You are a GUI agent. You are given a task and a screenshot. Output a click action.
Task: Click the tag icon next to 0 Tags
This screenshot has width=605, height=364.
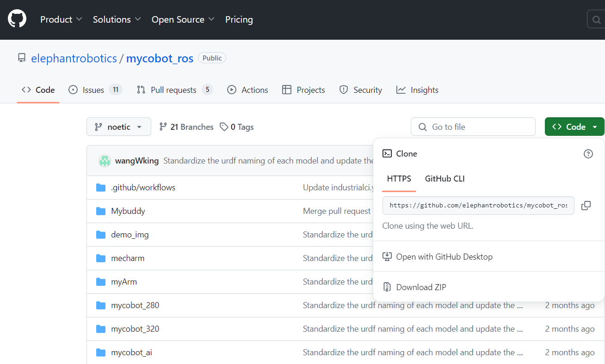pos(224,127)
